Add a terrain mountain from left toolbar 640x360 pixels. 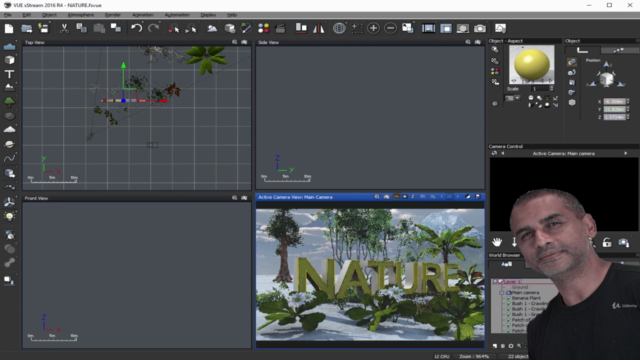(9, 87)
